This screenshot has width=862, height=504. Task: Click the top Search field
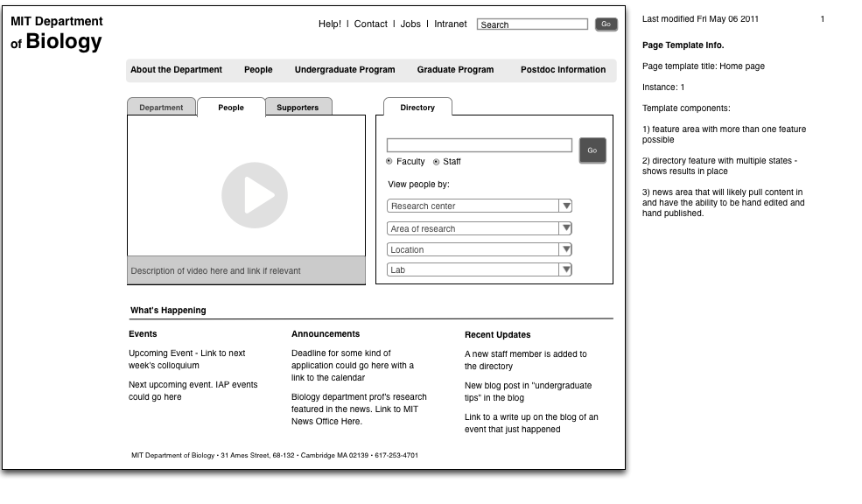[x=532, y=24]
